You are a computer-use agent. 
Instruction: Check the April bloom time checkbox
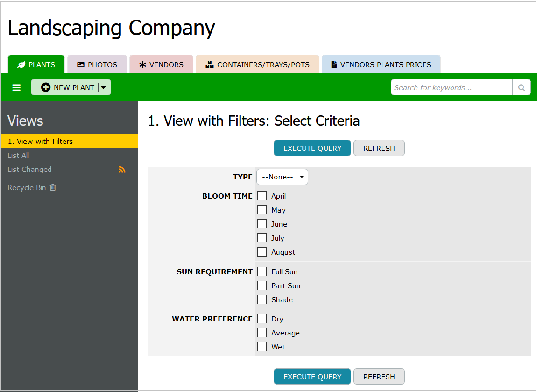click(x=262, y=196)
